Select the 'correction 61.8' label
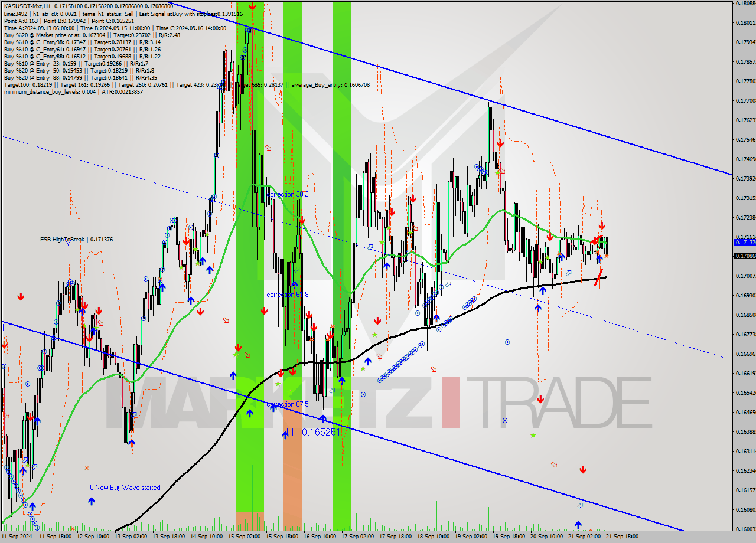Viewport: 756px width, 543px height. coord(288,295)
